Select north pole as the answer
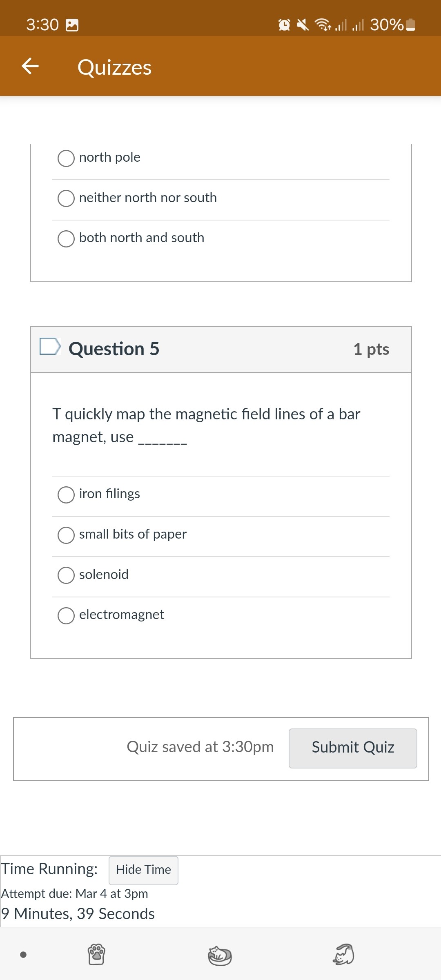The height and width of the screenshot is (980, 441). click(x=66, y=158)
